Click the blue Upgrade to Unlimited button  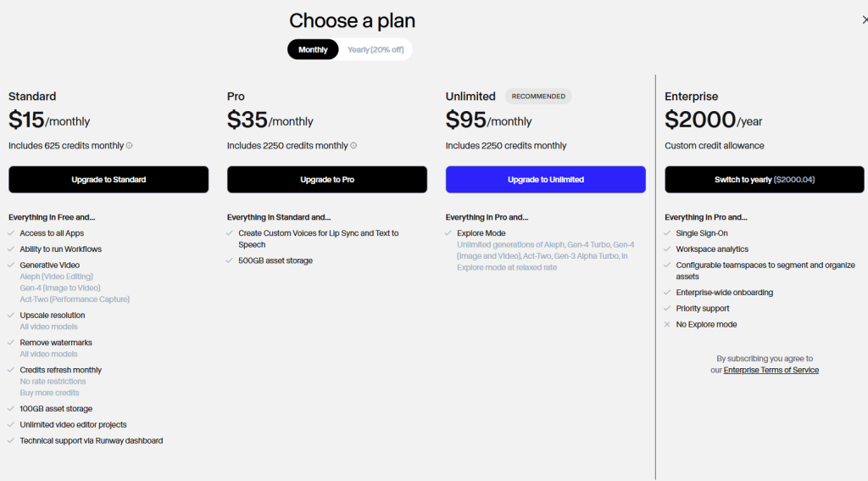545,179
